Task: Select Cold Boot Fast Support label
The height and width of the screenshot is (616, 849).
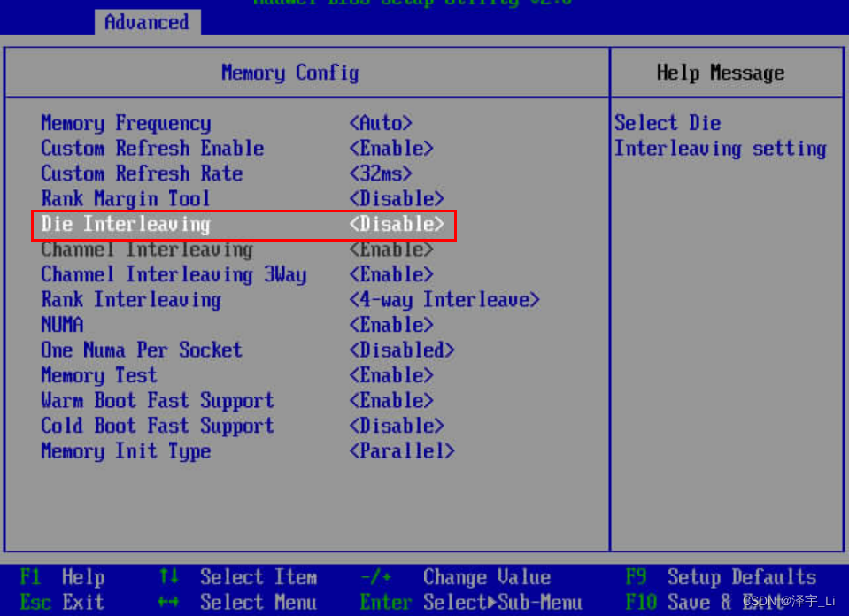Action: pos(158,426)
